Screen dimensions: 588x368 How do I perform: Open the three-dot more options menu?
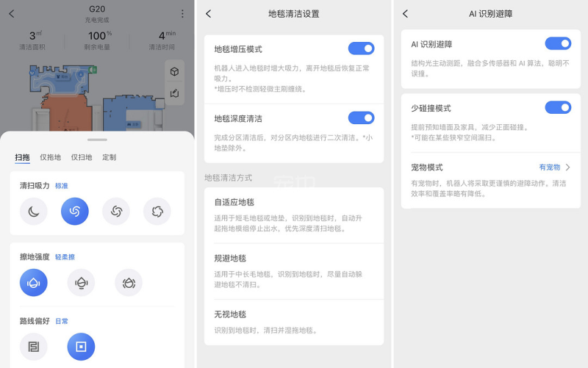pyautogui.click(x=182, y=14)
